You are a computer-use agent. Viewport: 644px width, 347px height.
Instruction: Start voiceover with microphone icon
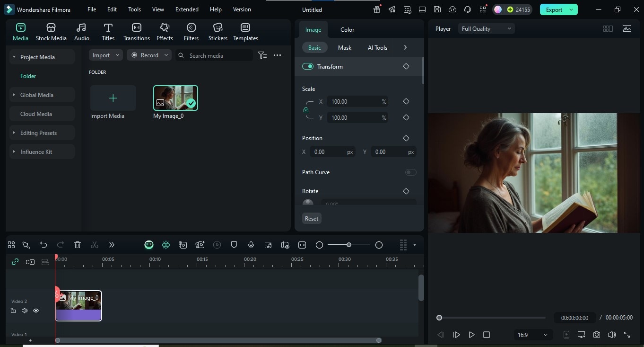coord(251,245)
